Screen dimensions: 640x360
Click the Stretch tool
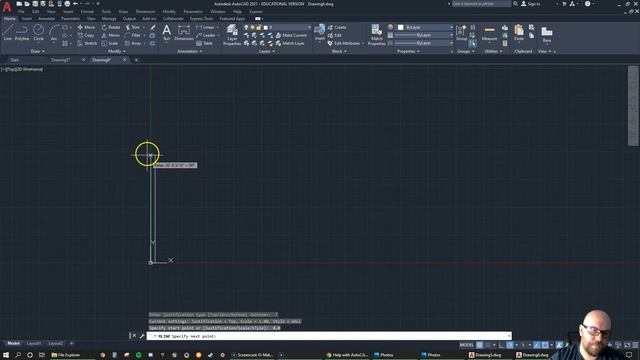pos(87,43)
